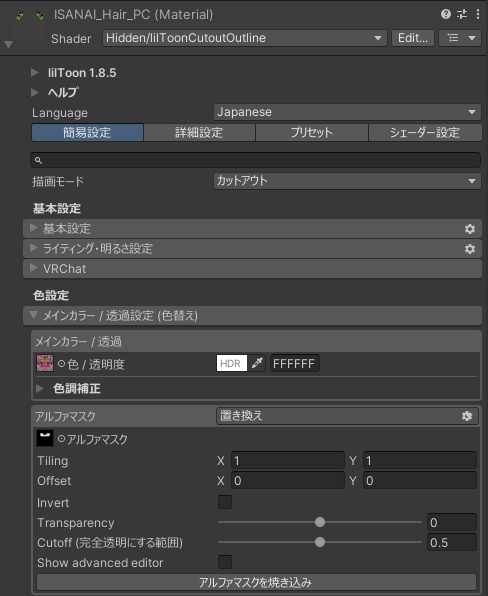Click Offset Y value field

(420, 480)
